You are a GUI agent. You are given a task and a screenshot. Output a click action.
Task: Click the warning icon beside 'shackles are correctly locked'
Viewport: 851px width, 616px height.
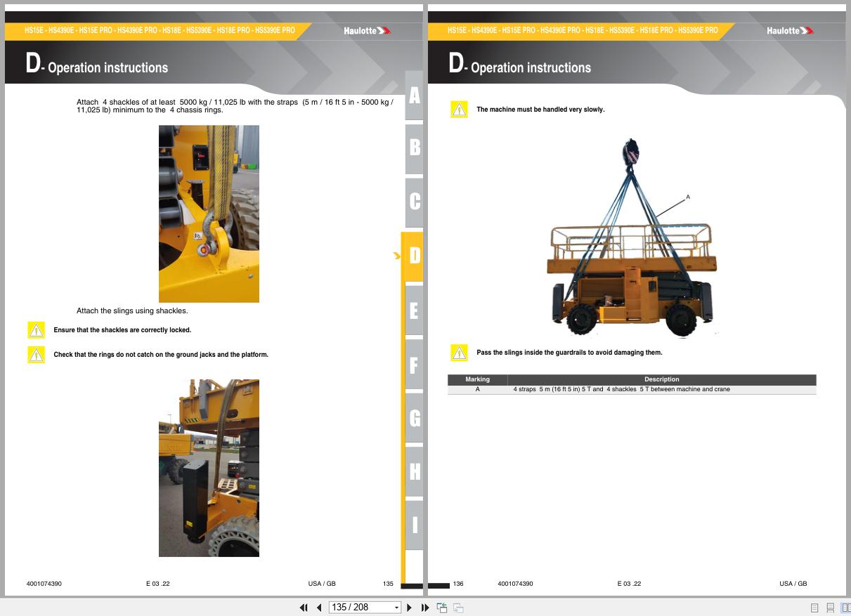37,330
